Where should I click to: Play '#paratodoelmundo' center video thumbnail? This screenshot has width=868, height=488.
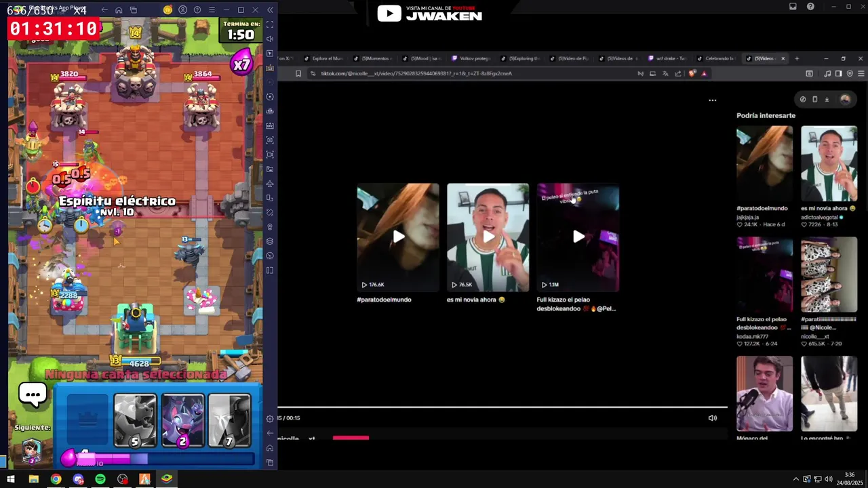click(398, 237)
